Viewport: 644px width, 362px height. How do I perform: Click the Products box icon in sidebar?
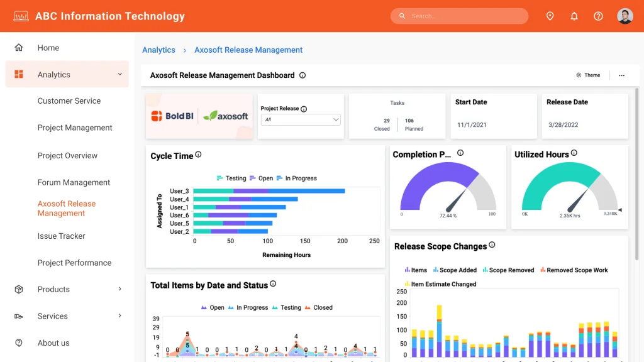tap(19, 289)
